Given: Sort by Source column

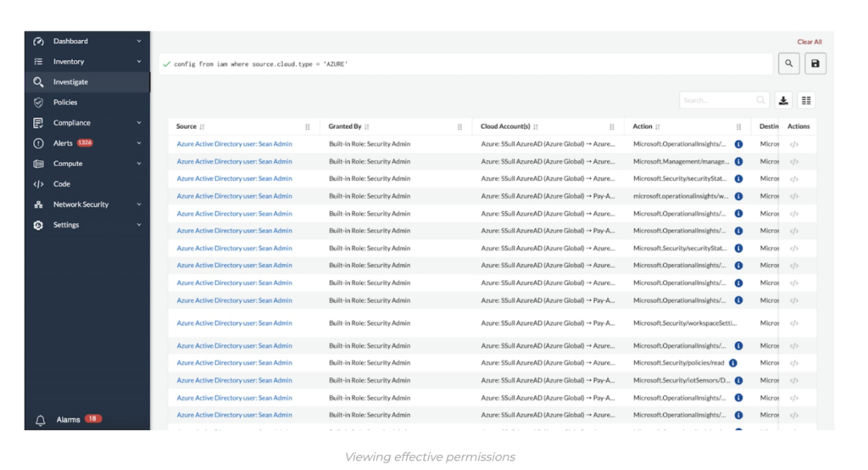Looking at the screenshot, I should [202, 127].
